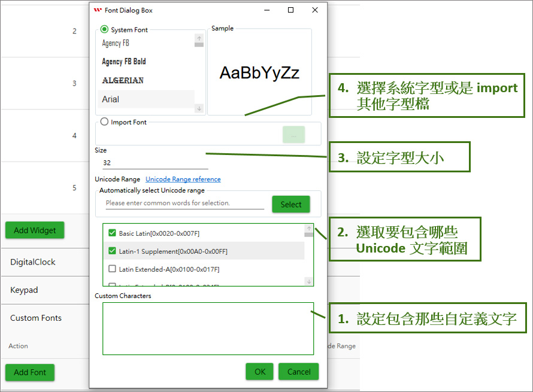
Task: Click the font list scroll-down arrow
Action: coord(199,108)
